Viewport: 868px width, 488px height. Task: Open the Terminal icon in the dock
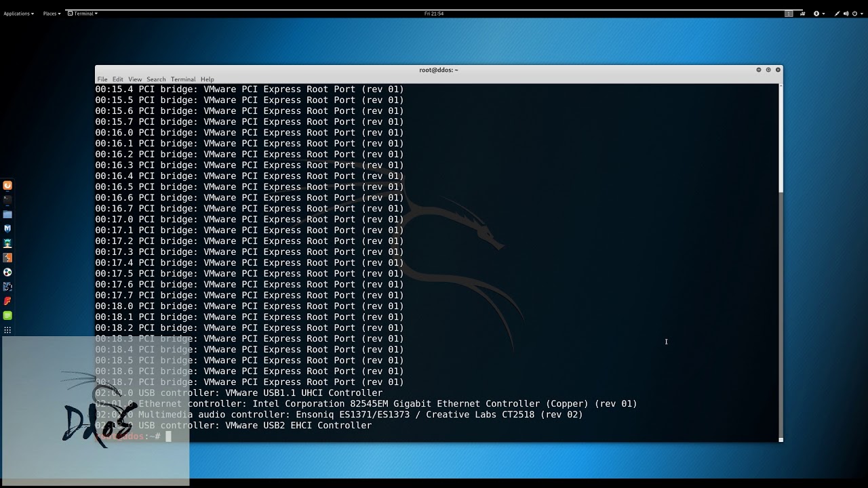tap(7, 200)
